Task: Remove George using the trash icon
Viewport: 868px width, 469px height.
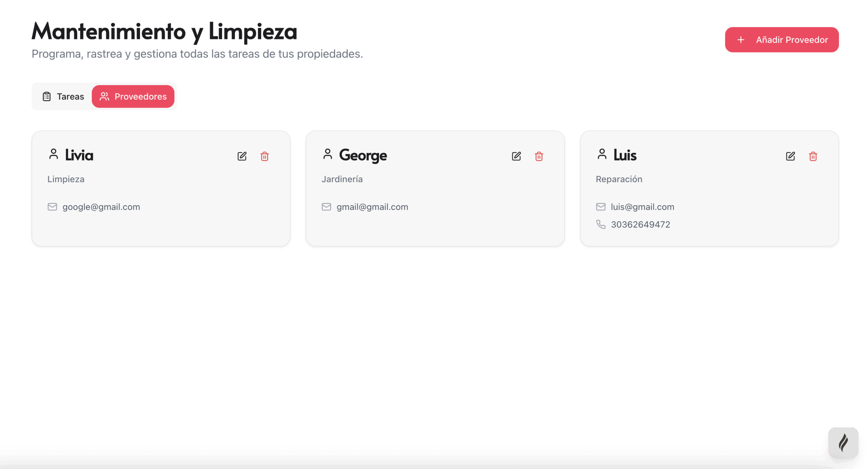Action: pos(539,156)
